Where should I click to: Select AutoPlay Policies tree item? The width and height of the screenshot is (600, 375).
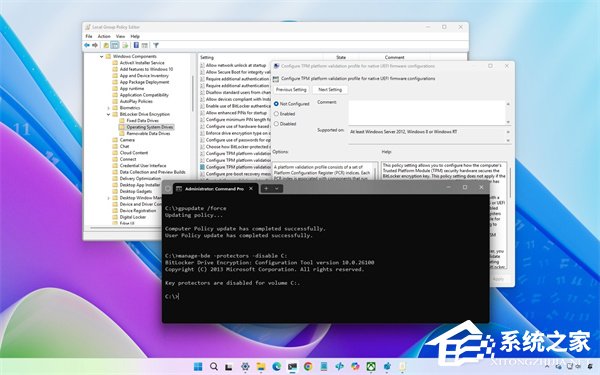(136, 101)
